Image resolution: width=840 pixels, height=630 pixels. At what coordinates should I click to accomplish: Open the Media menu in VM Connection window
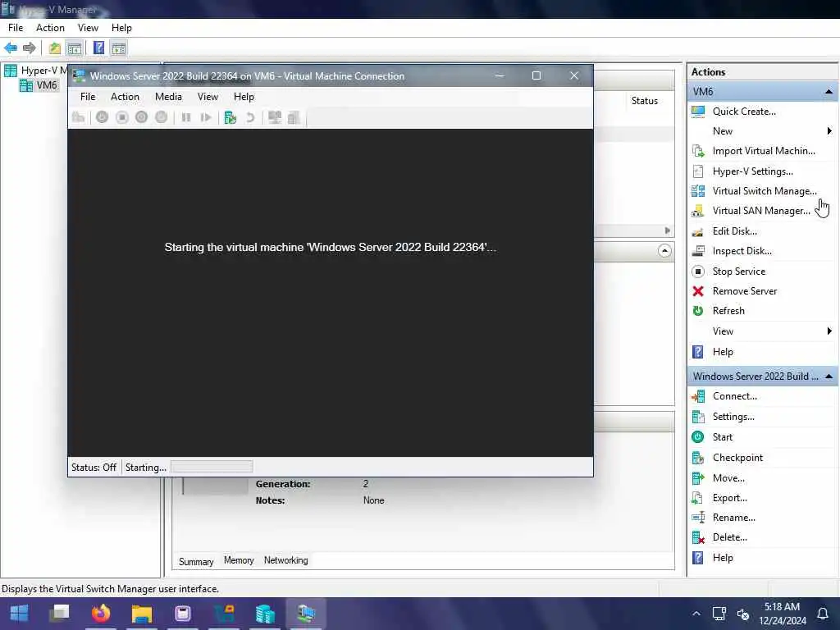[168, 97]
